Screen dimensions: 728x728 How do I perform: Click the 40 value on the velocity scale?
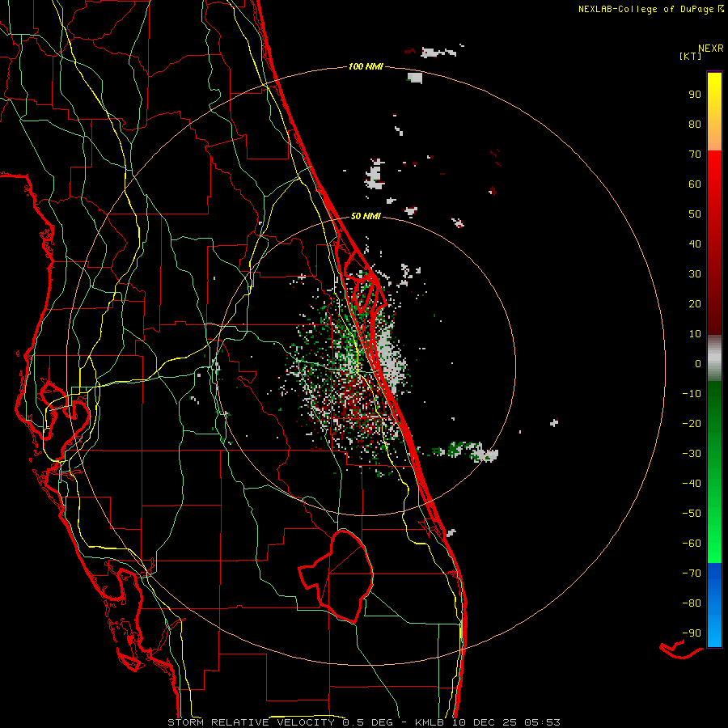click(695, 244)
